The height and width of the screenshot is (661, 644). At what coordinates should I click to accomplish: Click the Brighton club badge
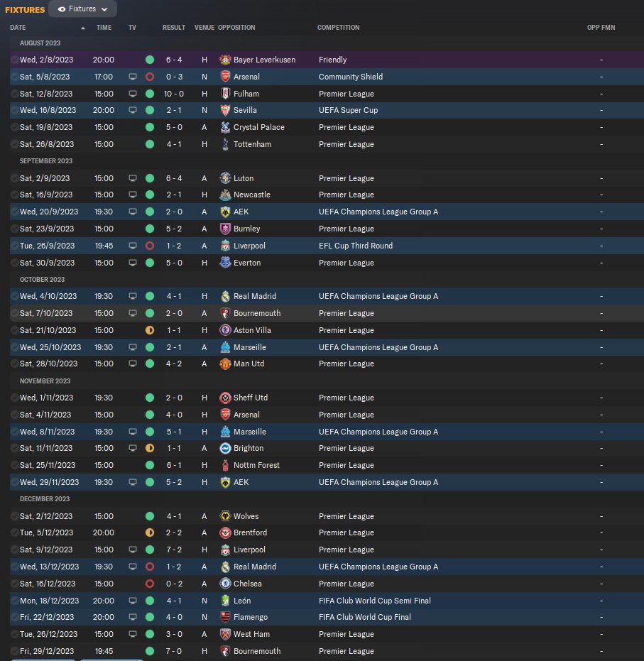click(226, 448)
